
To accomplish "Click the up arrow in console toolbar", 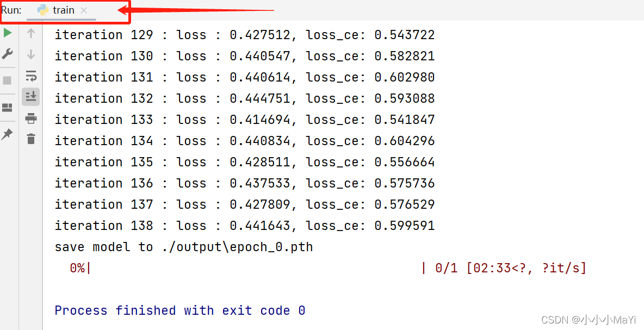I will pyautogui.click(x=31, y=33).
